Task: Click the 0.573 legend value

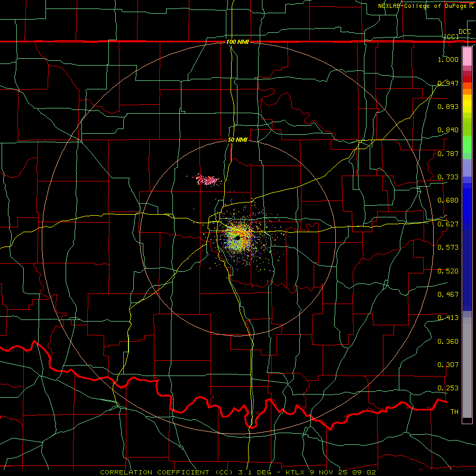Action: (x=448, y=248)
